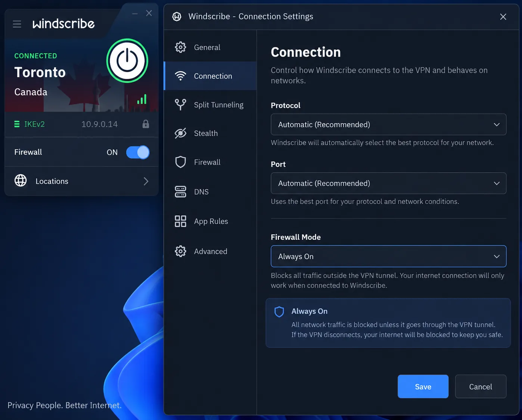Click the CONNECTED status text

[x=35, y=56]
